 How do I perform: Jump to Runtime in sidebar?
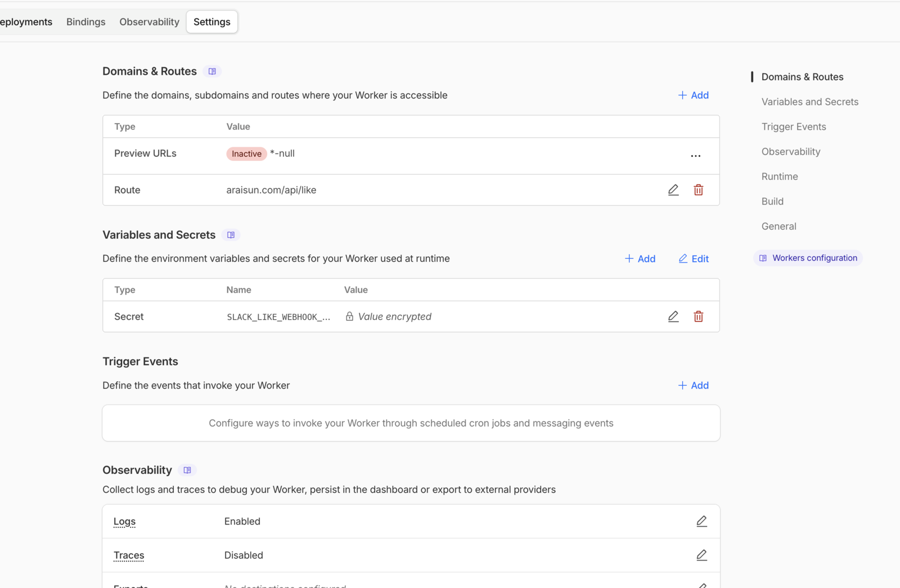click(x=780, y=177)
